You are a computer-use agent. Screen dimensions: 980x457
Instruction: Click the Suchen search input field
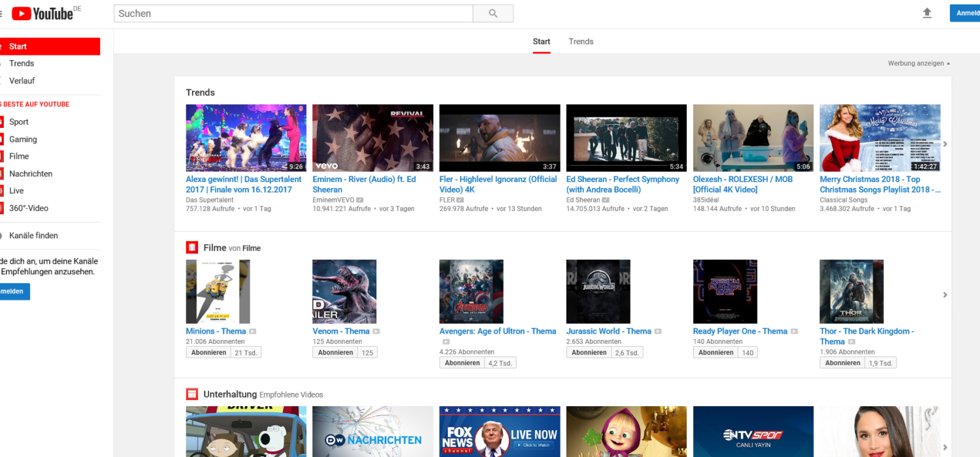click(x=293, y=14)
